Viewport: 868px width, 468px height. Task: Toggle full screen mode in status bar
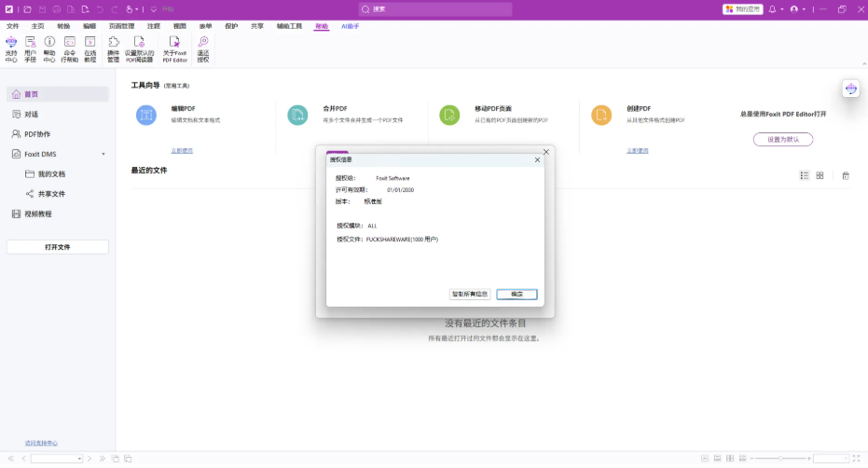point(857,459)
